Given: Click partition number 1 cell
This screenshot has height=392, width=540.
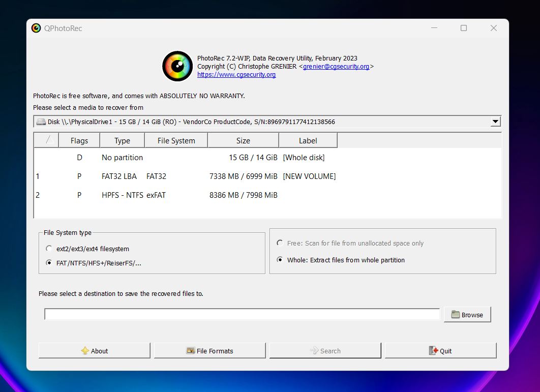Looking at the screenshot, I should click(x=38, y=176).
